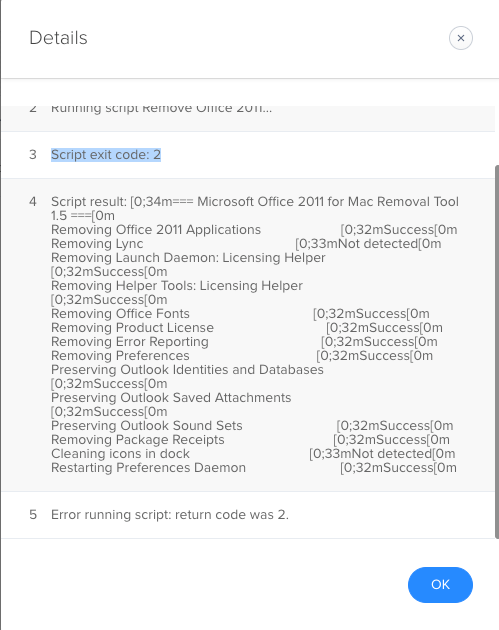Click 'Removing Preferences' line
Viewport: 499px width, 630px height.
(120, 356)
